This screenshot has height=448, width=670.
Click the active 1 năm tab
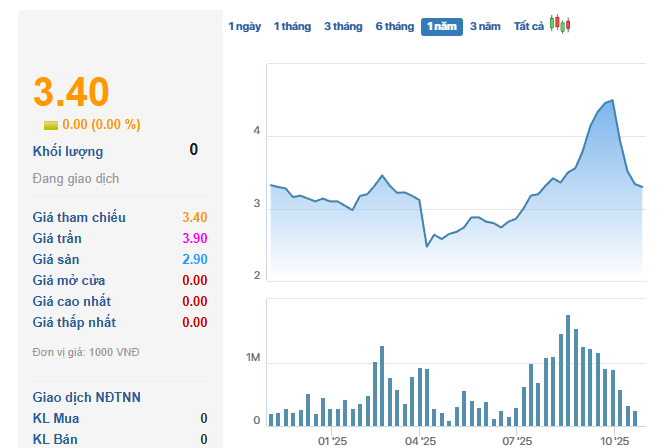(x=441, y=27)
